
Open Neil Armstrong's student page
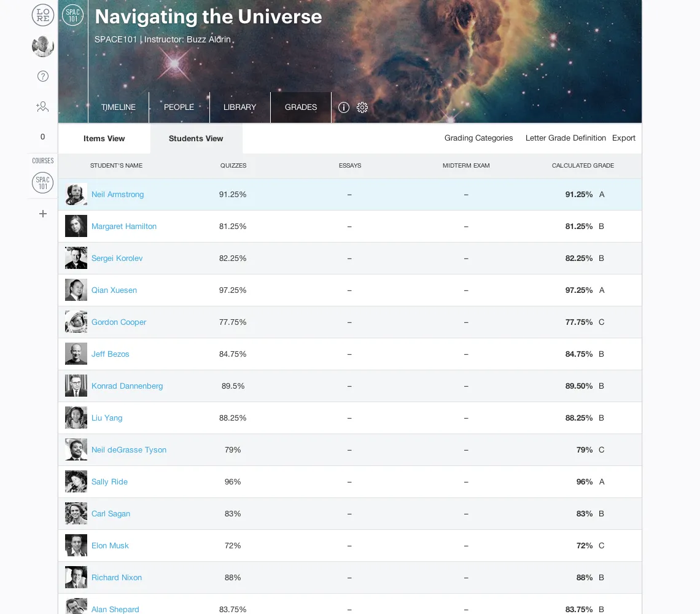[117, 194]
